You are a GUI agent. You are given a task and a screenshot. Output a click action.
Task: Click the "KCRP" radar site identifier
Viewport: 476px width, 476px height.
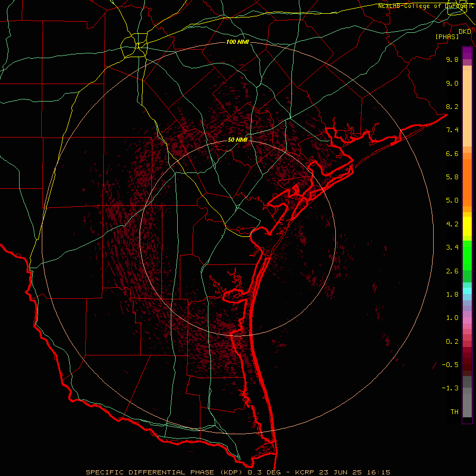304,472
